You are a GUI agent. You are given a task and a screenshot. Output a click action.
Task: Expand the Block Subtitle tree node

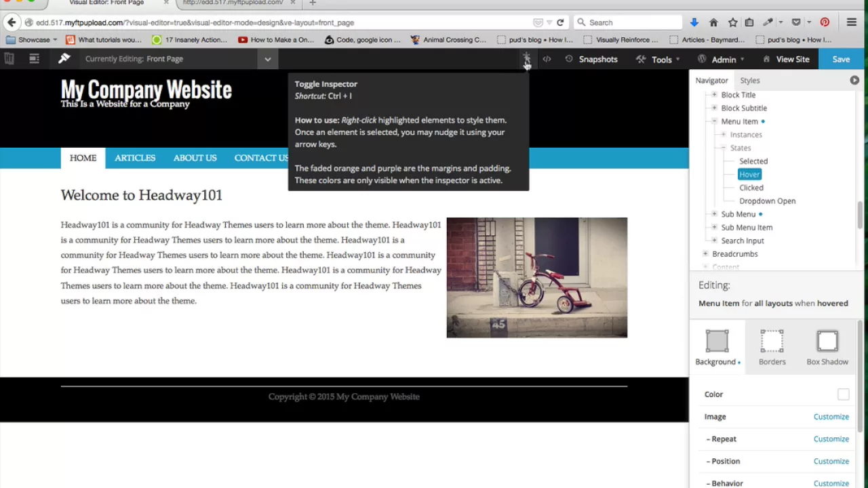point(714,108)
